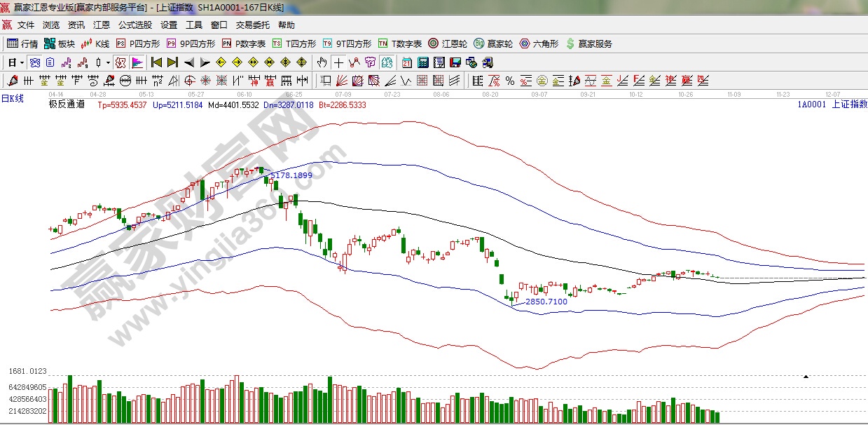Viewport: 868px width, 425px height.
Task: Open the 江恩轮 Gann wheel tool
Action: (x=448, y=43)
